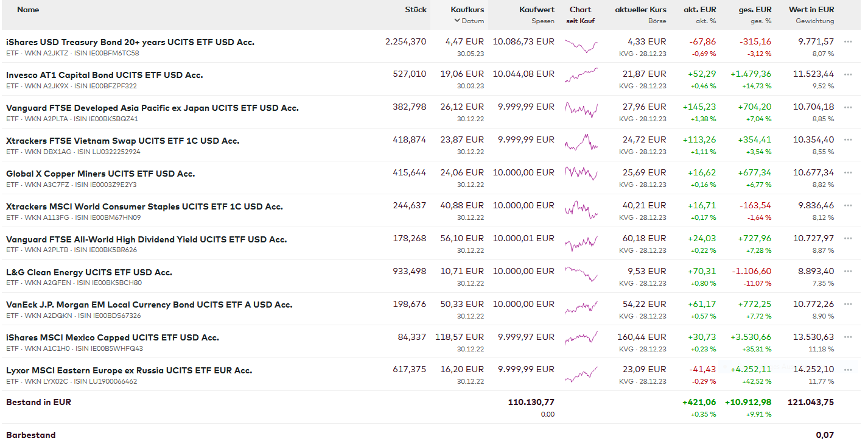Open options menu for VanEck EM Local Currency Bond

(848, 304)
